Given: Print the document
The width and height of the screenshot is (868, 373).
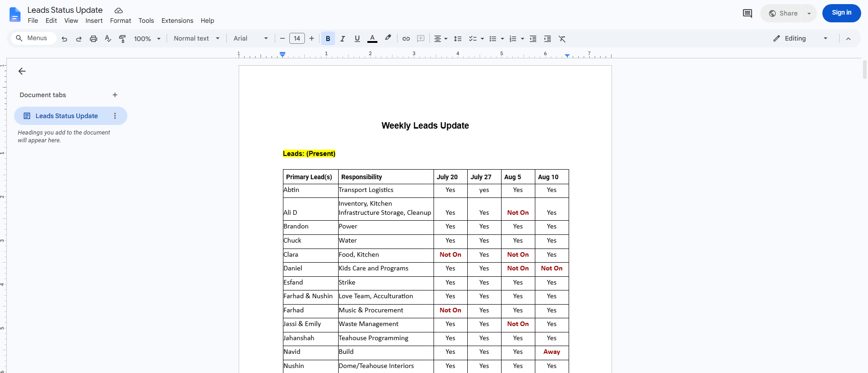Looking at the screenshot, I should [94, 39].
